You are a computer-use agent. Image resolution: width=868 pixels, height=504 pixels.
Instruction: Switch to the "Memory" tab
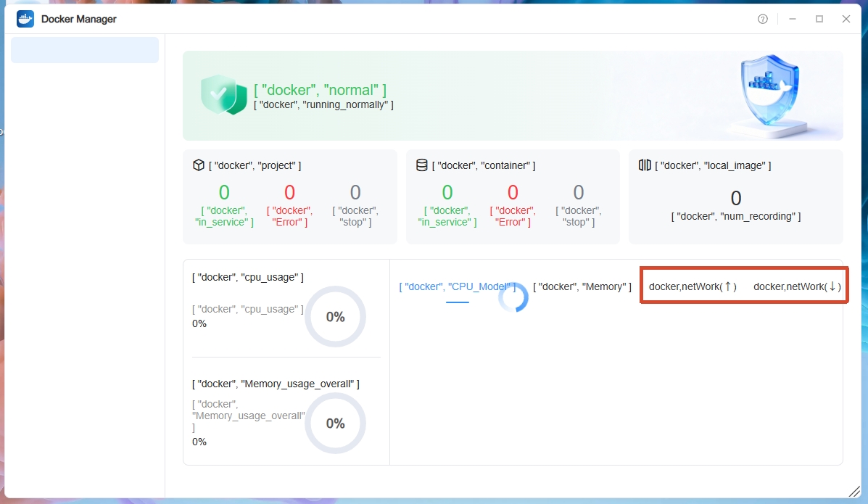tap(582, 286)
